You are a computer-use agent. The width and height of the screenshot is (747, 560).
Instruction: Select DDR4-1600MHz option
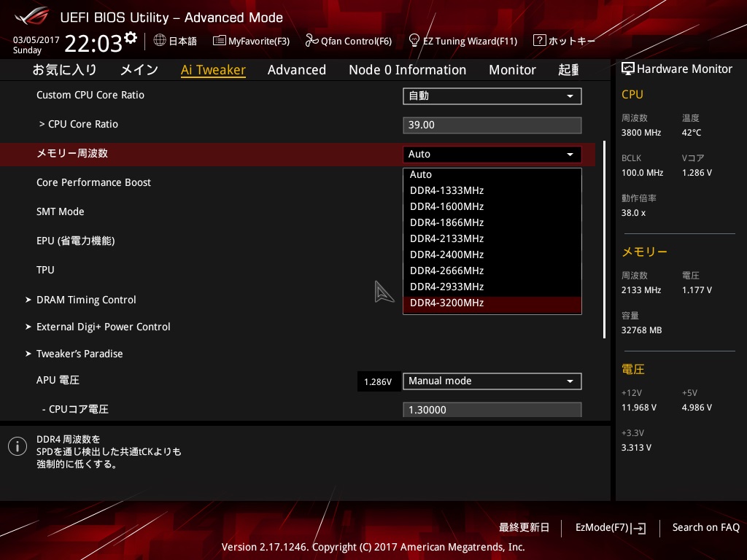[492, 206]
